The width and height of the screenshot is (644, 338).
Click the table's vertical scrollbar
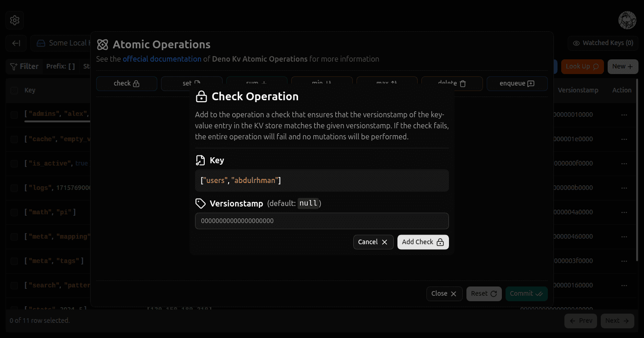click(637, 170)
